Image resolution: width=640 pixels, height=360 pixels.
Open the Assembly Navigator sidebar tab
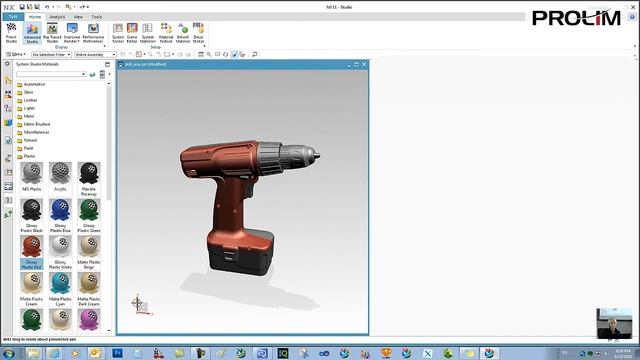[8, 80]
